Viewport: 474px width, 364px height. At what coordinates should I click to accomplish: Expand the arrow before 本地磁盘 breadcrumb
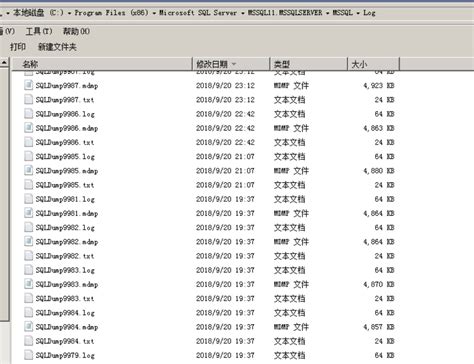pos(7,13)
